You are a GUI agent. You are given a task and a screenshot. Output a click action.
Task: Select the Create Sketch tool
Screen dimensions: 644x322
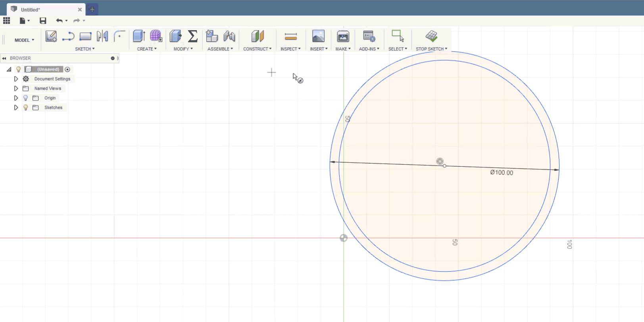coord(51,36)
